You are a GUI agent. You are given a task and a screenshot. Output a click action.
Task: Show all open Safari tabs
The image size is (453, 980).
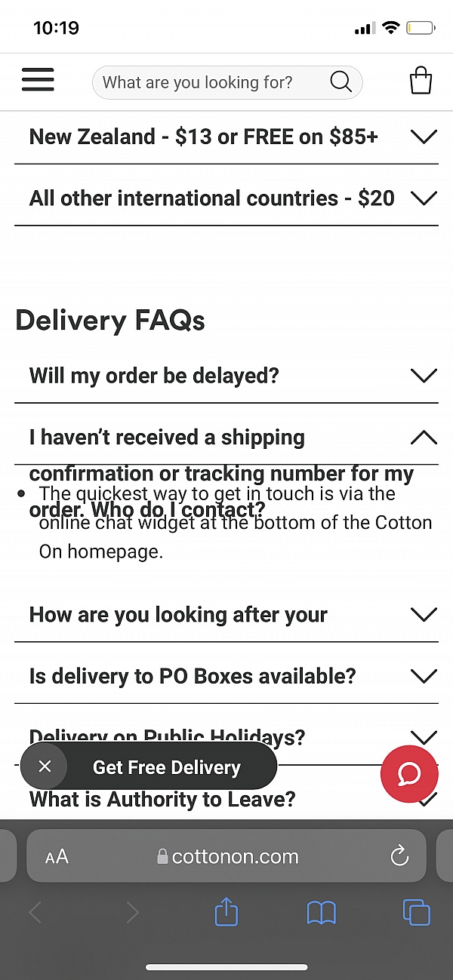(416, 913)
